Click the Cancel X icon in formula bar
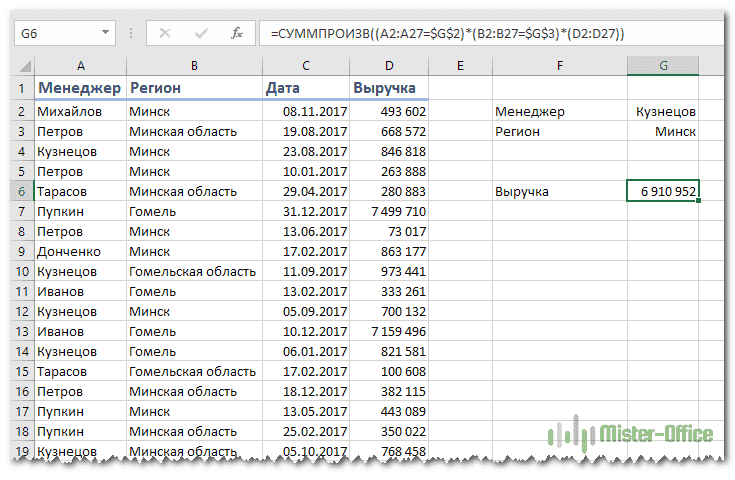This screenshot has width=735, height=480. click(x=165, y=33)
